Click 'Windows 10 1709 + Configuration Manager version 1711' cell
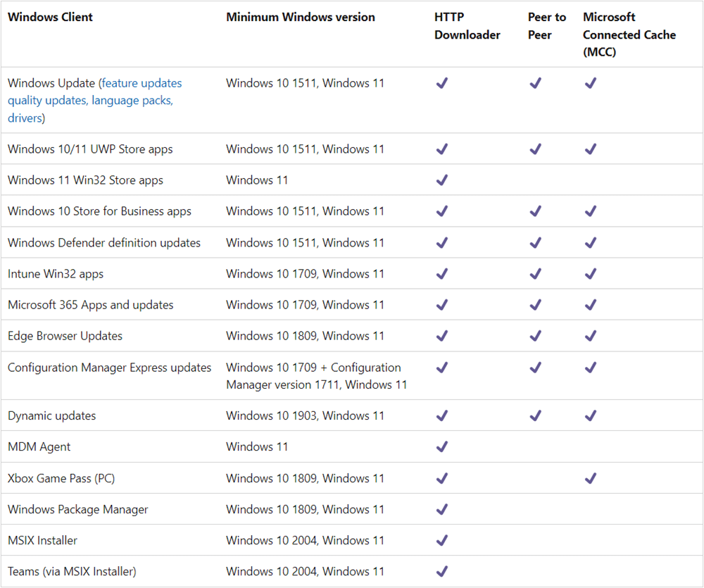This screenshot has height=588, width=704. click(317, 377)
